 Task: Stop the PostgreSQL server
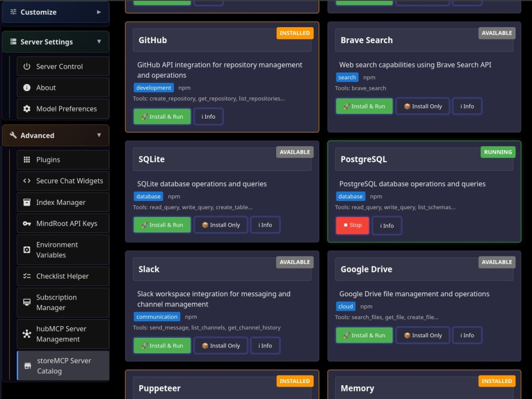[x=353, y=225]
